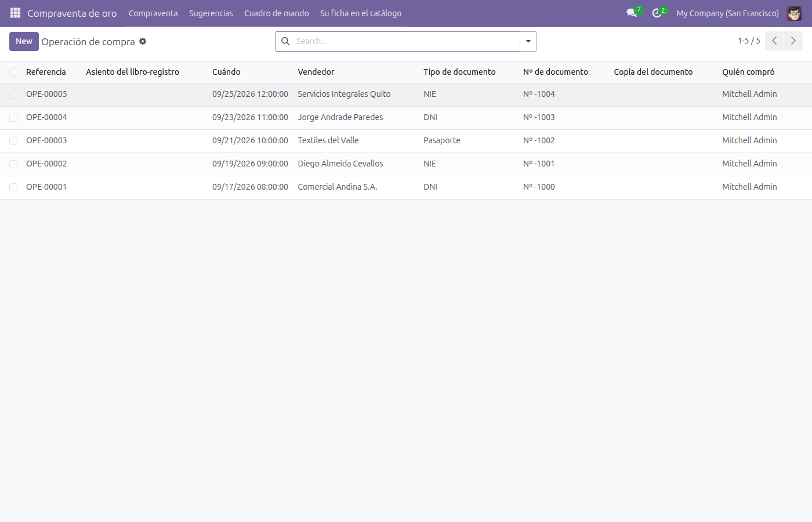Select the checkbox for OPE-00002
This screenshot has width=812, height=522.
point(13,164)
